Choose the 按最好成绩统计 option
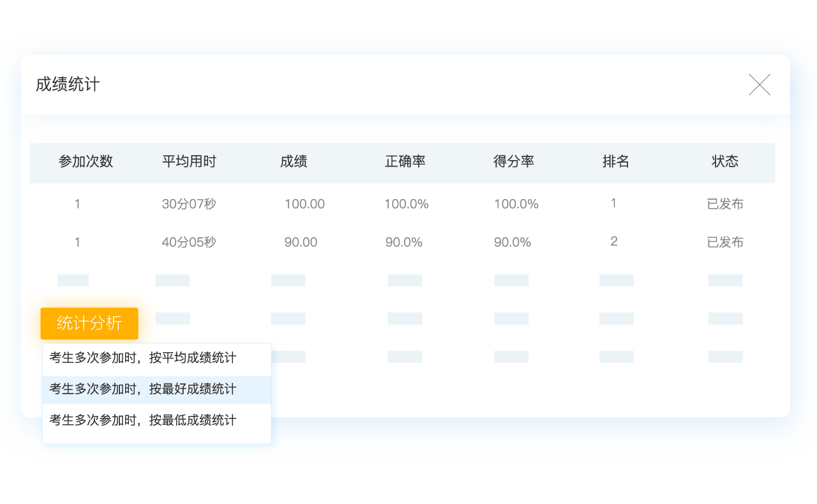The image size is (817, 504). [x=143, y=389]
